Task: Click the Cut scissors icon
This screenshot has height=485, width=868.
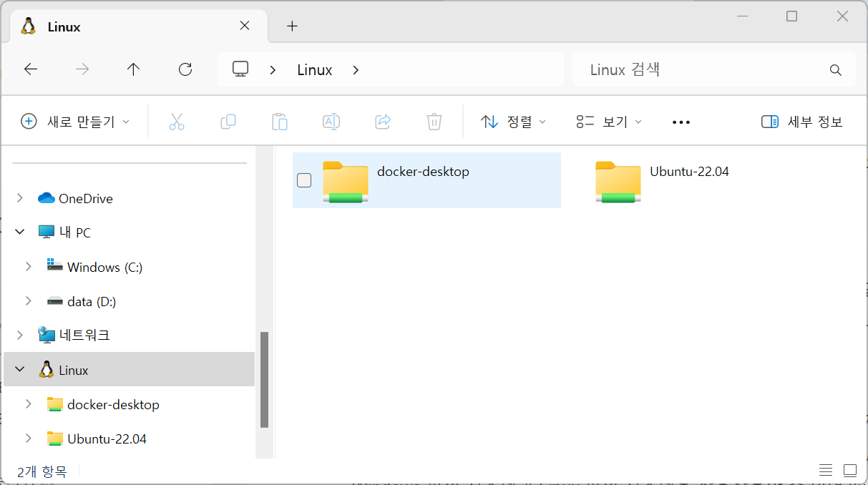Action: click(x=177, y=122)
